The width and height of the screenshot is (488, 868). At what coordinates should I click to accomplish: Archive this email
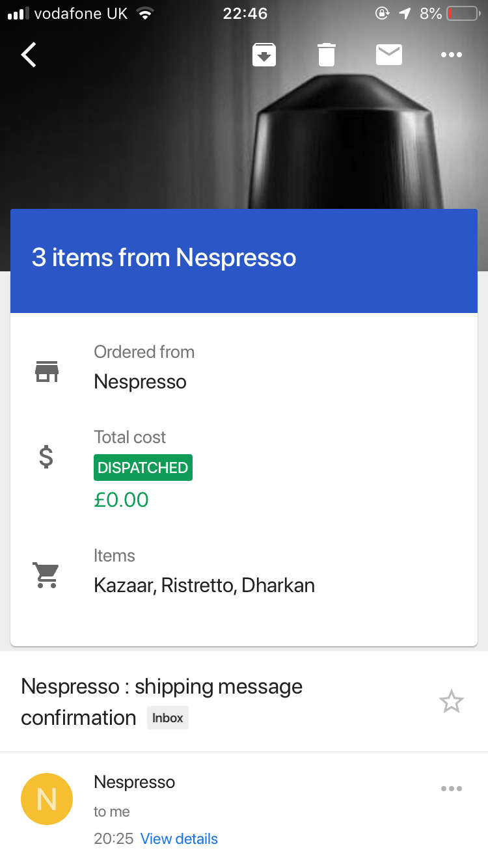pyautogui.click(x=264, y=55)
